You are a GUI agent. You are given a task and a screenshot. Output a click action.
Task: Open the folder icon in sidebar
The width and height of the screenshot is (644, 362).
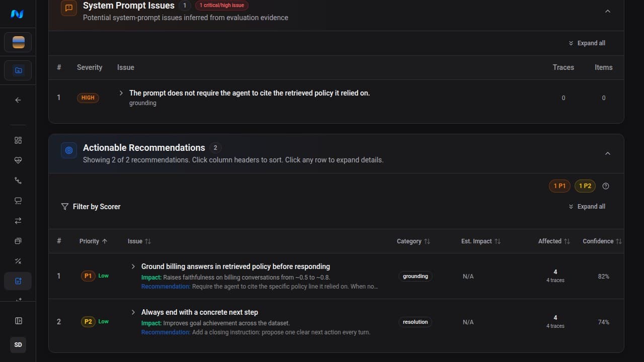coord(18,70)
